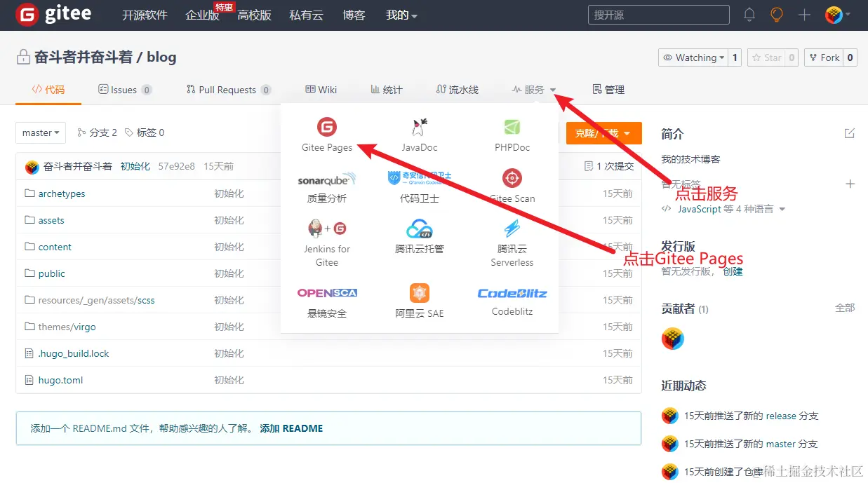Image resolution: width=868 pixels, height=483 pixels.
Task: Click contributor avatar under 贡献者
Action: click(x=672, y=339)
